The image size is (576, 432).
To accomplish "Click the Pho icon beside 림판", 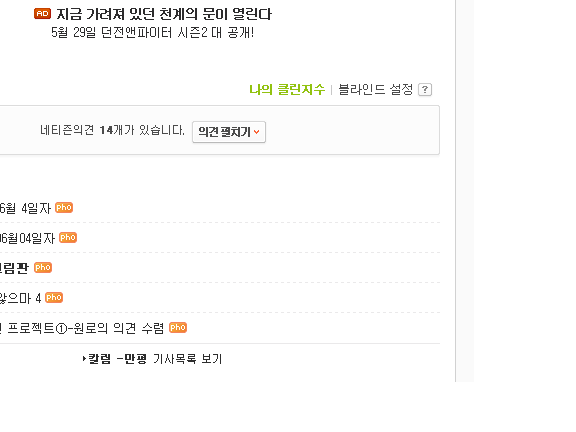I will (x=43, y=267).
